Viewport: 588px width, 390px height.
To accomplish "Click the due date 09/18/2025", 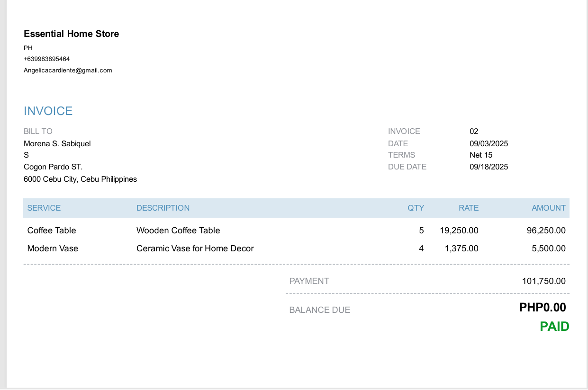I will pos(488,167).
